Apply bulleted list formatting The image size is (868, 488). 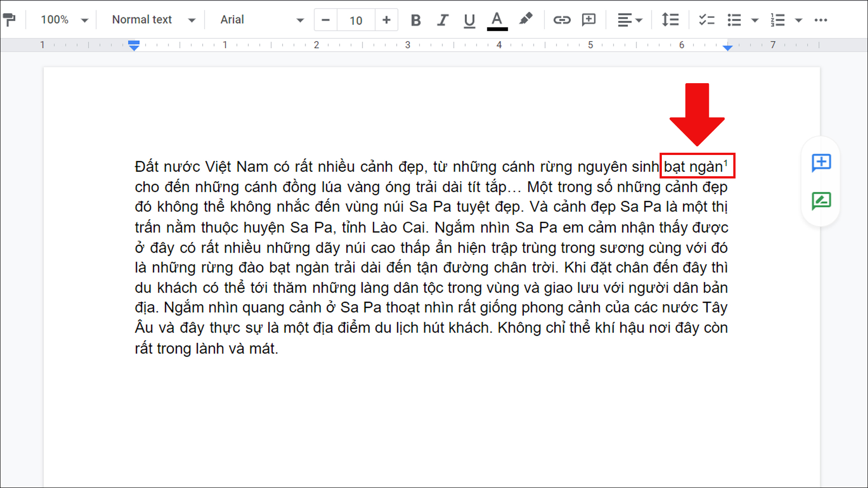[x=734, y=20]
